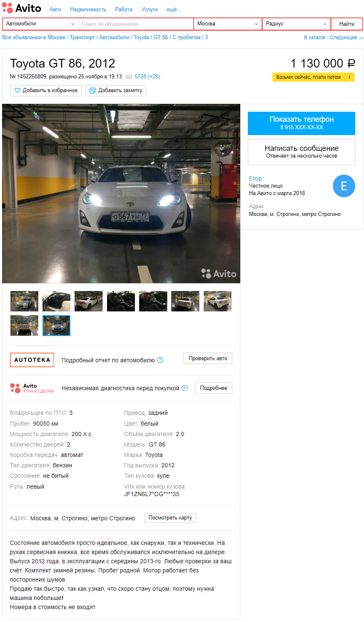
Task: Click the views eye icon near 5728
Action: click(x=129, y=77)
